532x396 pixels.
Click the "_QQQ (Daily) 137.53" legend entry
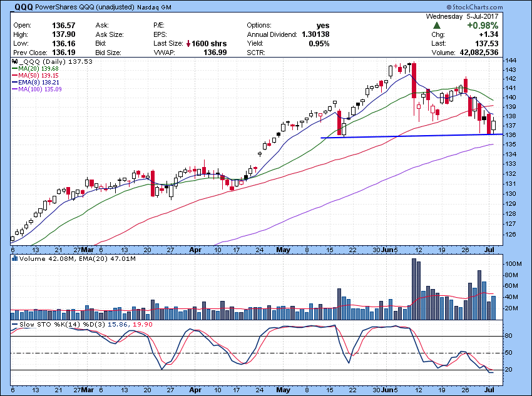[56, 62]
